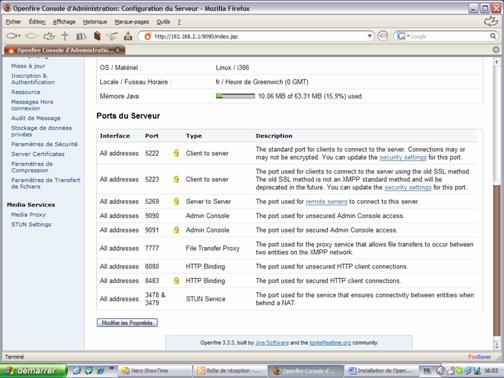Click the tab list icon at the tab bar end
504x378 pixels.
click(x=496, y=50)
